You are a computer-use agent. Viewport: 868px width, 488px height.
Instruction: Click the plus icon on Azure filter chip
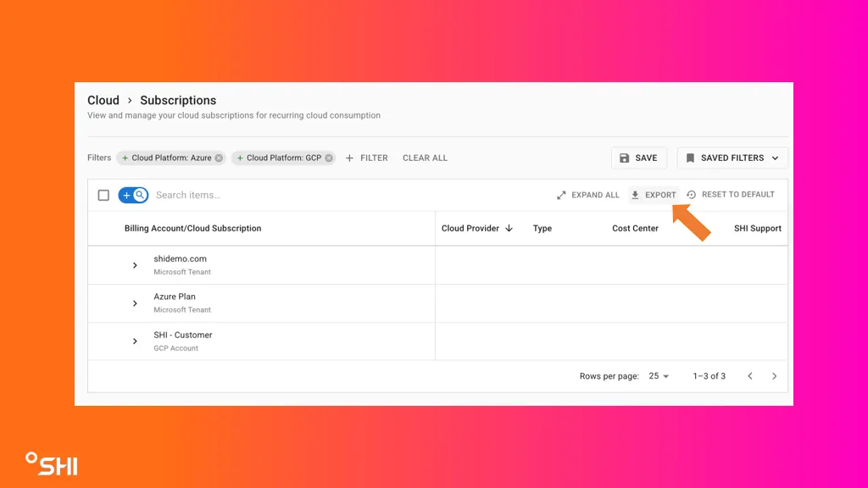(125, 158)
